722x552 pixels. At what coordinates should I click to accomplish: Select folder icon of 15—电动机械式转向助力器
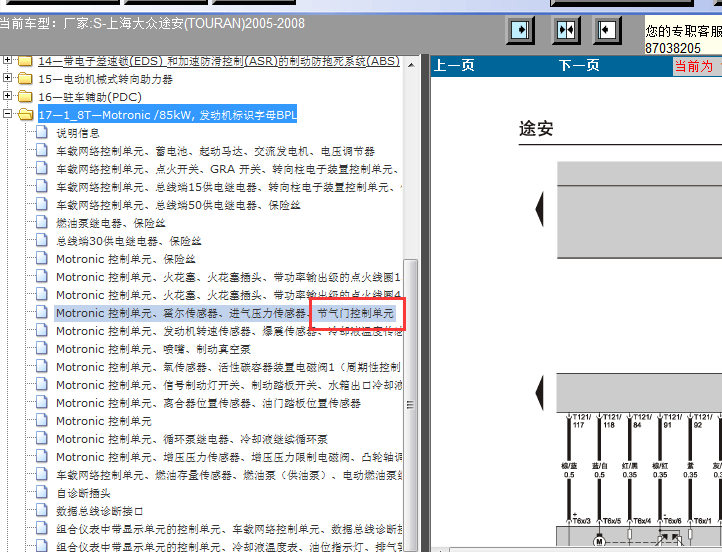(x=25, y=79)
